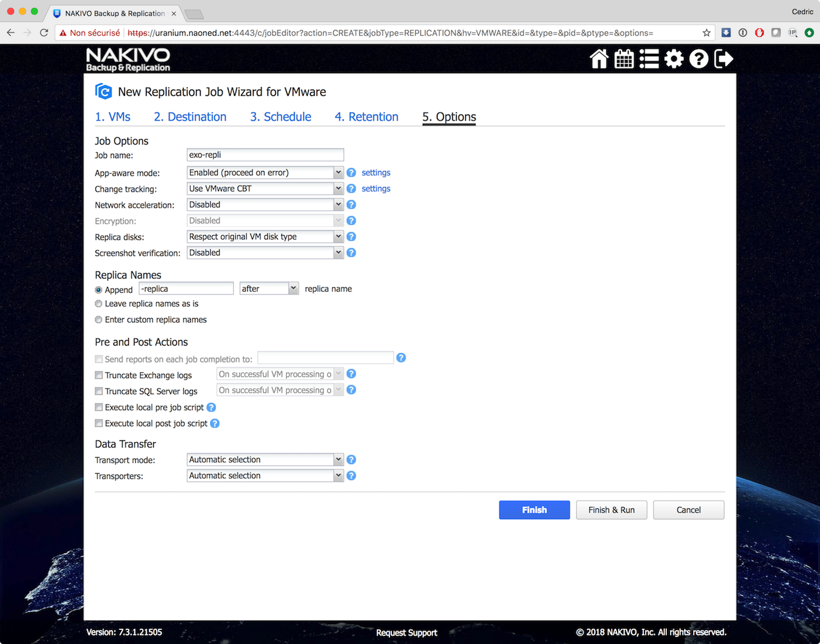Click help icon beside Screenshot verification
820x644 pixels.
coord(351,253)
